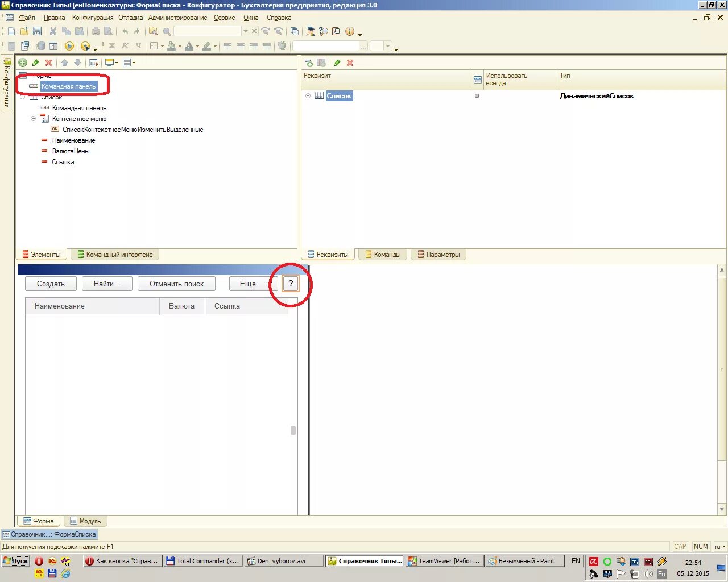This screenshot has width=728, height=582.
Task: Click the Windows list icon in top toolbar
Action: click(295, 32)
